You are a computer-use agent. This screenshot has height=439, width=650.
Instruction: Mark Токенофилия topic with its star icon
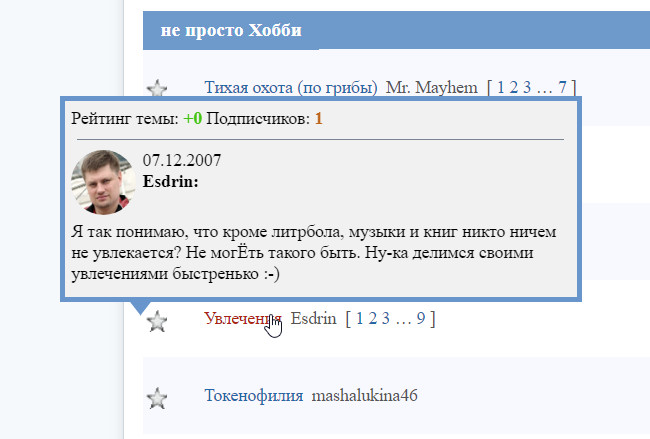[x=157, y=398]
